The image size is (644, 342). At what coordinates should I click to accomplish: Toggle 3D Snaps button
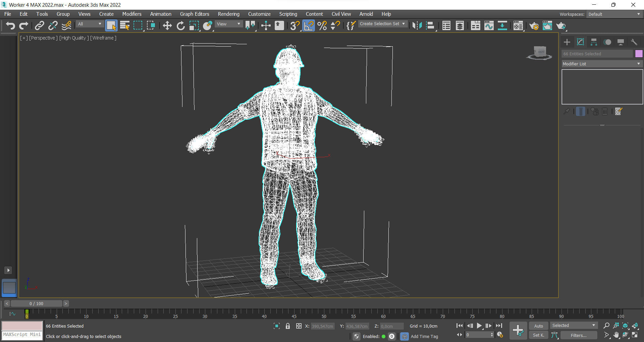tap(295, 25)
